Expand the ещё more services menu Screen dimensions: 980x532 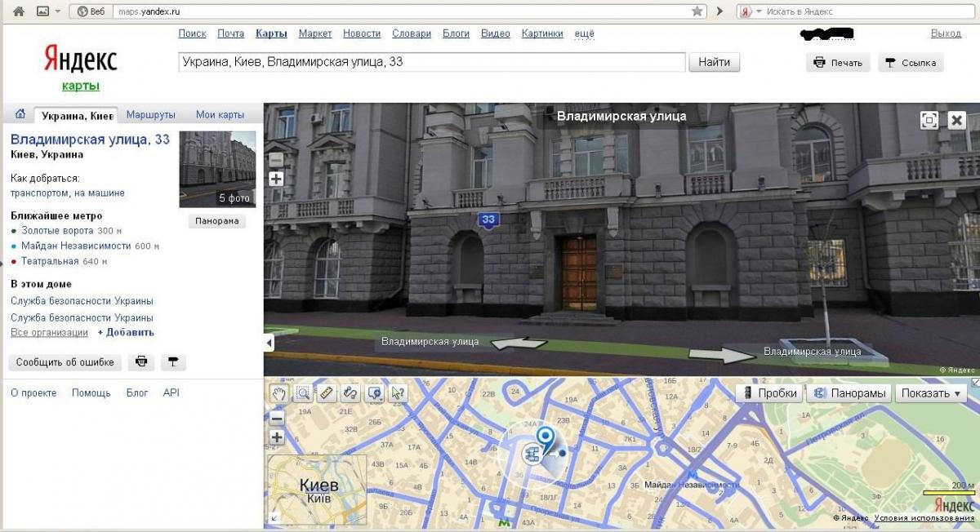pos(585,33)
